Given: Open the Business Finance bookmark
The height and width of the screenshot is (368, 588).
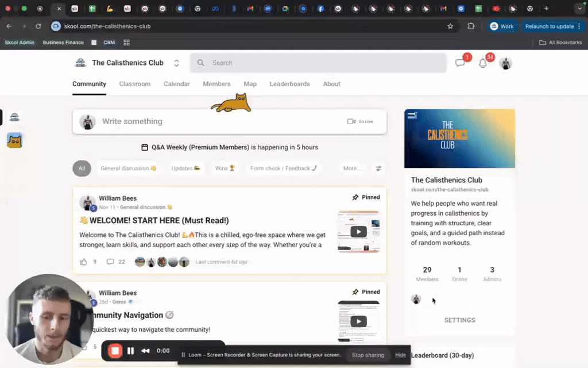Looking at the screenshot, I should 63,43.
